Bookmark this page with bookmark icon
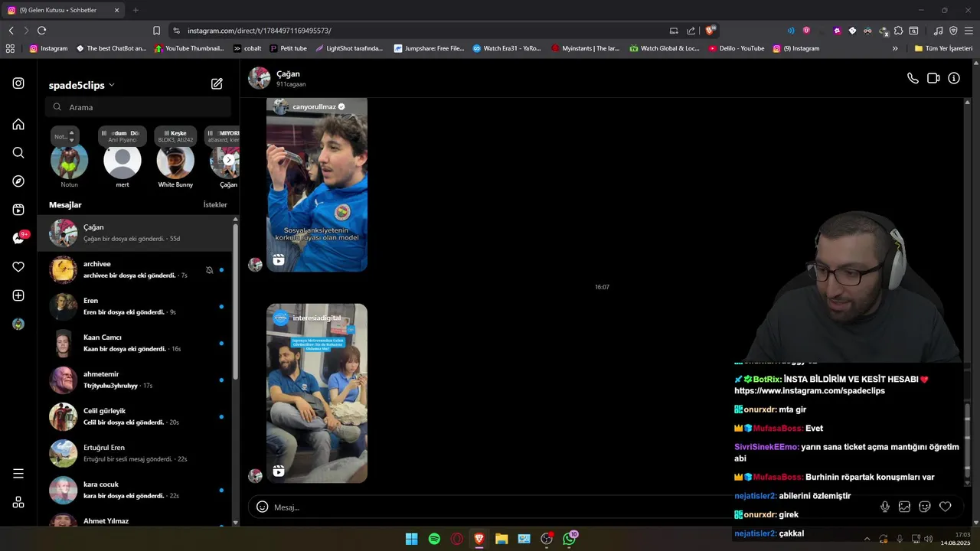This screenshot has height=551, width=980. 156,31
